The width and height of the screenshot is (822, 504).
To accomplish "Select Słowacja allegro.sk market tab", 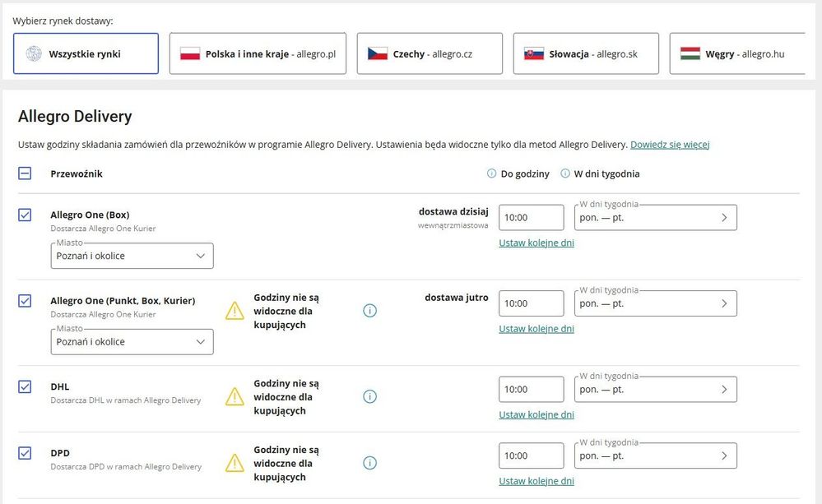I will 585,54.
